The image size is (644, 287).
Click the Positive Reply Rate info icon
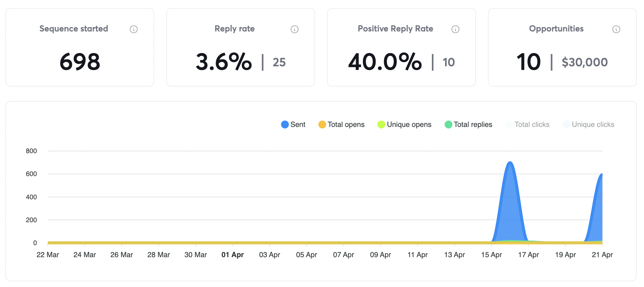[455, 29]
